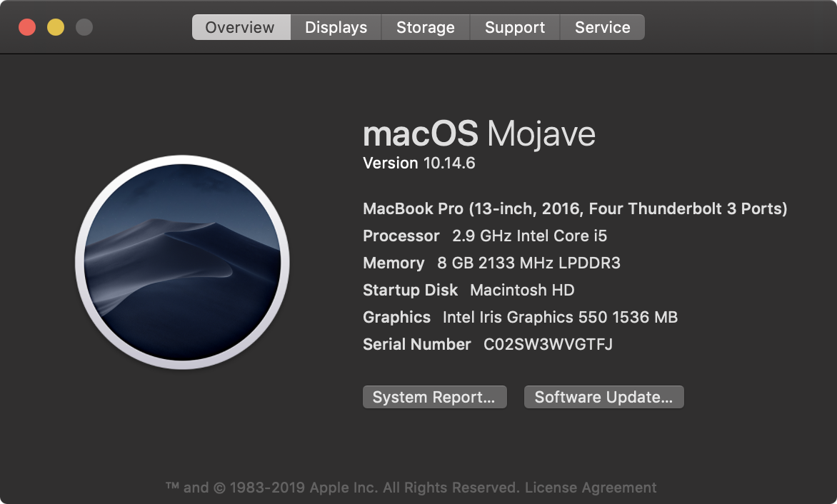Click the Apple Inc. copyright notice
Screen dimensions: 837x504
coord(341,488)
